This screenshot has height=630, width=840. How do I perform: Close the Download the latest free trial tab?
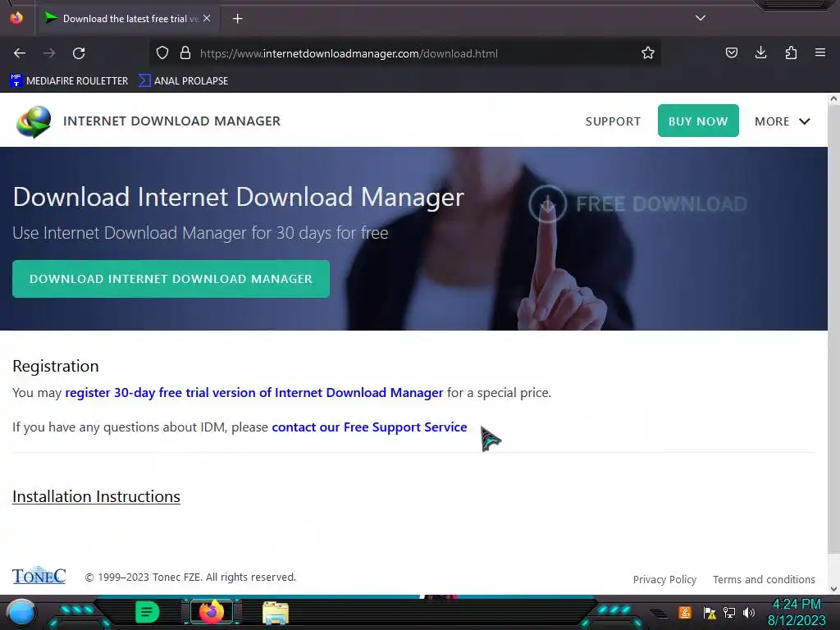pos(207,18)
